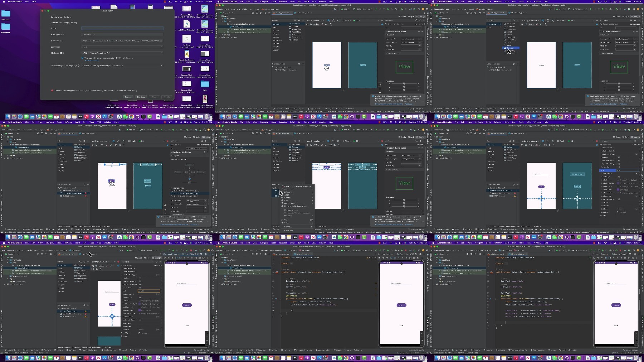Open the 'Help me choose' link under Minimum SDK
Image resolution: width=644 pixels, height=362 pixels.
92,61
